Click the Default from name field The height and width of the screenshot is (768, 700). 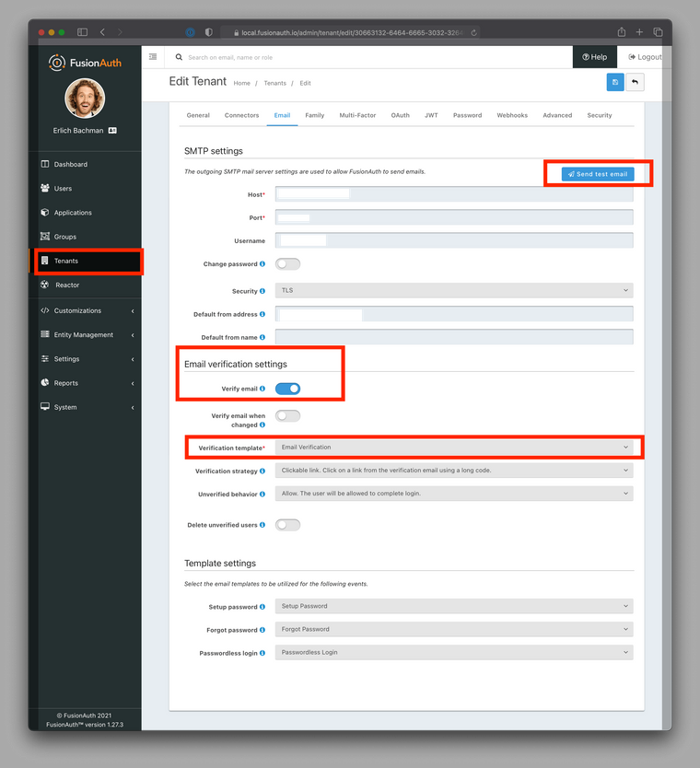point(454,338)
